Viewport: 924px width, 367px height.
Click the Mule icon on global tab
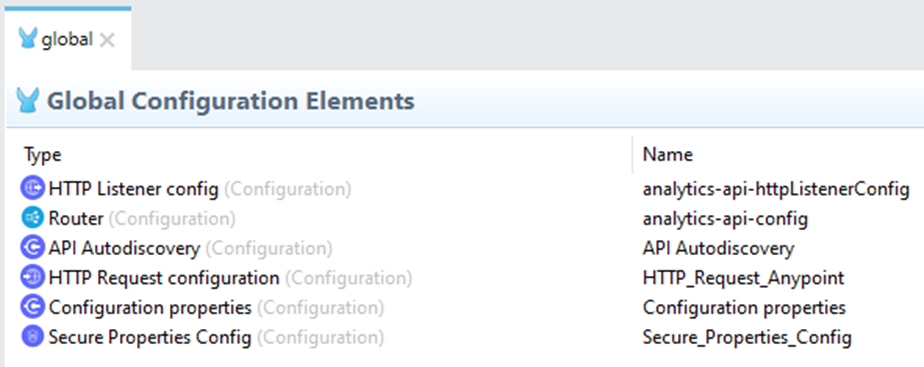point(27,38)
